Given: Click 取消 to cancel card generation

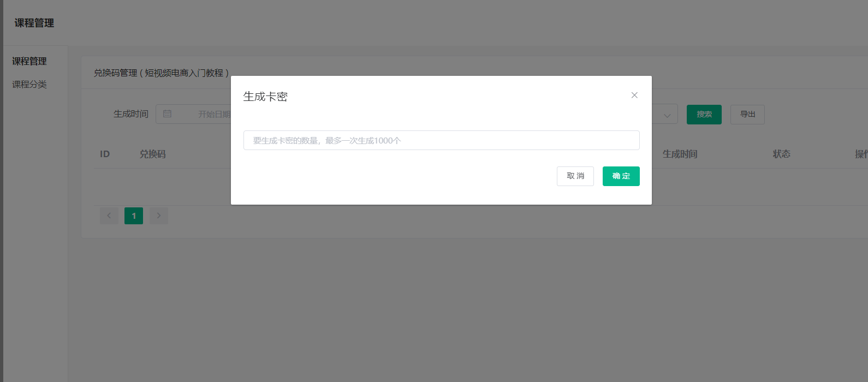Looking at the screenshot, I should pyautogui.click(x=575, y=176).
